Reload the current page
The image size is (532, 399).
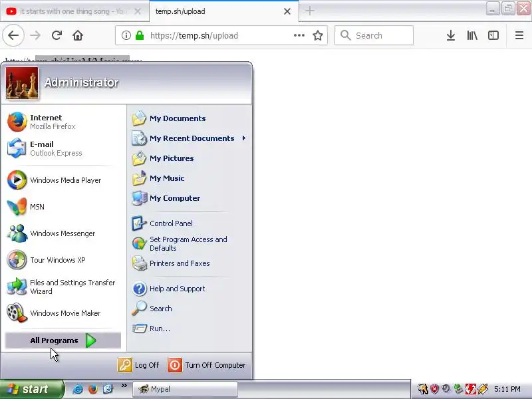57,35
